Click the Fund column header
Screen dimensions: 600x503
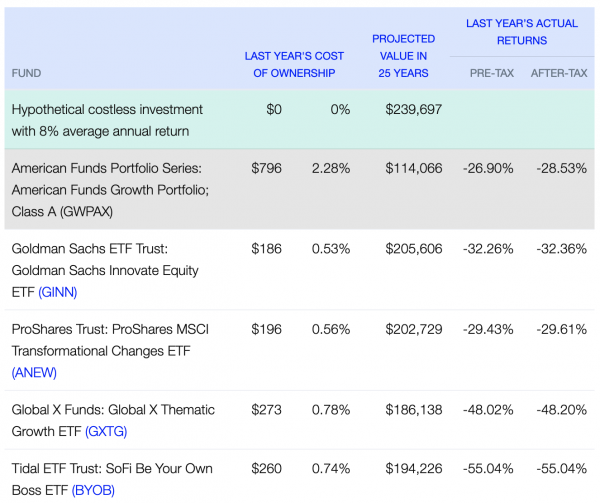(26, 73)
